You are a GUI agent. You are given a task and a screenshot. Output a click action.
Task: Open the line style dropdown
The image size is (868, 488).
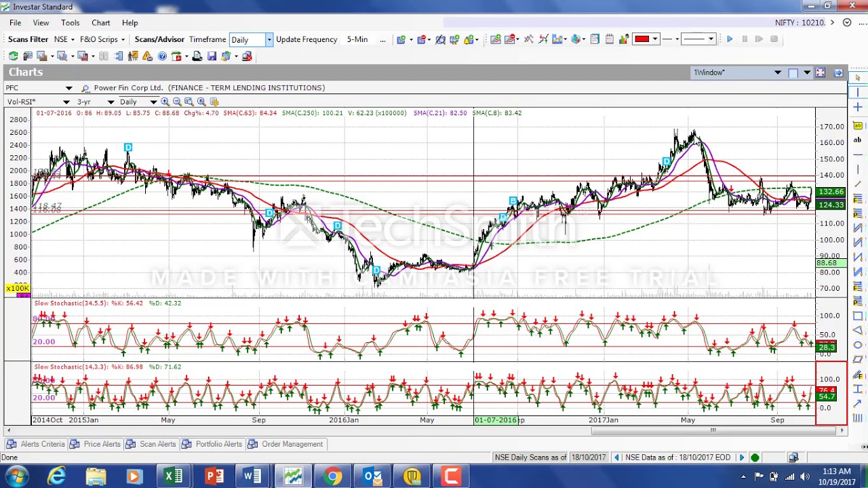point(711,39)
